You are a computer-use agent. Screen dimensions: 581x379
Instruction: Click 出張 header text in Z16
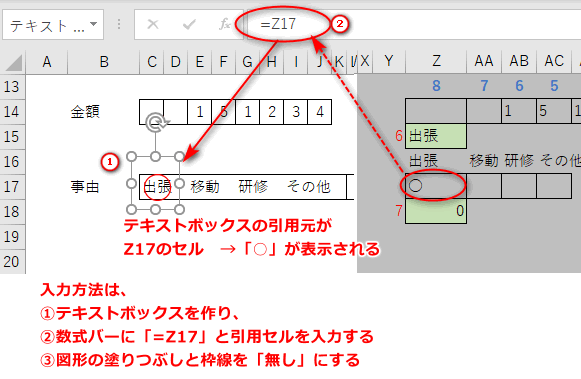(424, 161)
